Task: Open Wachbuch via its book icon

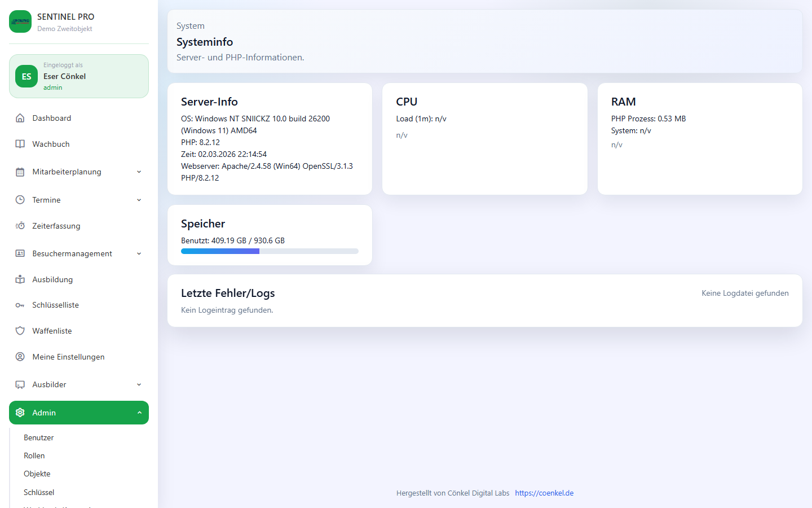Action: pyautogui.click(x=20, y=144)
